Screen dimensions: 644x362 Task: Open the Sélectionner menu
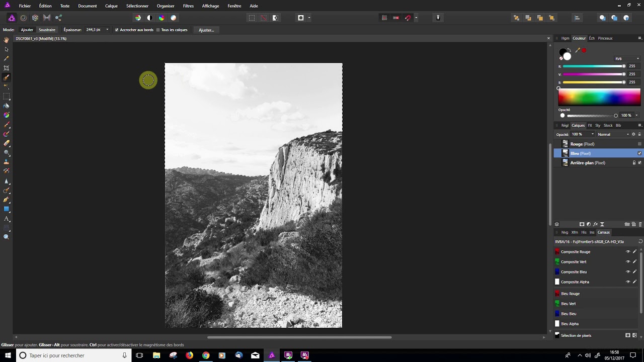[137, 6]
